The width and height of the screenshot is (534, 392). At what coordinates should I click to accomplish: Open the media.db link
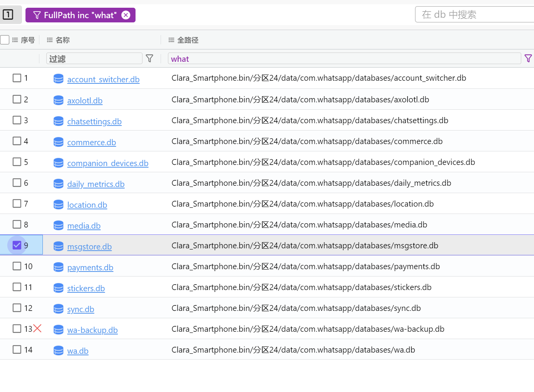[84, 226]
